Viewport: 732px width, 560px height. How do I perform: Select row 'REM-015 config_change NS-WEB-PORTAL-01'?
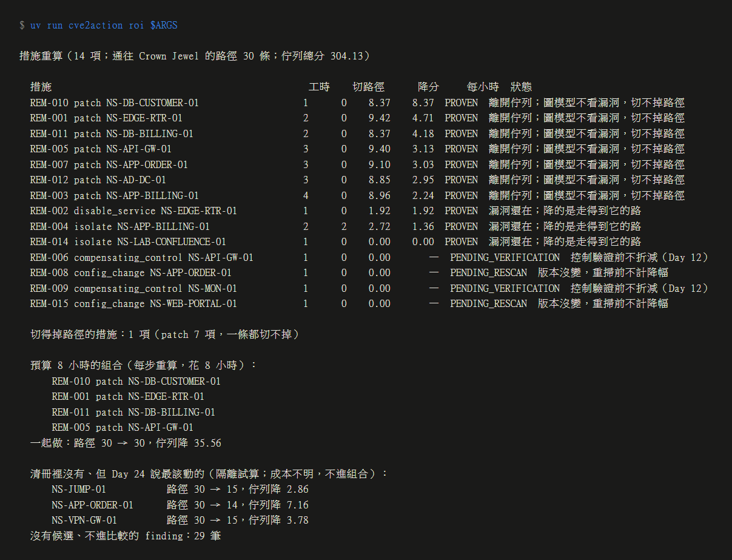[349, 304]
